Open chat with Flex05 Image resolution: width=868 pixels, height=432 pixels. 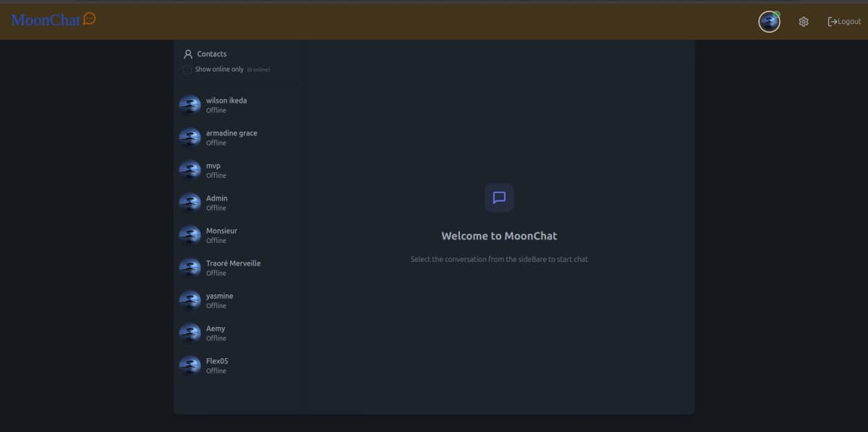point(217,365)
